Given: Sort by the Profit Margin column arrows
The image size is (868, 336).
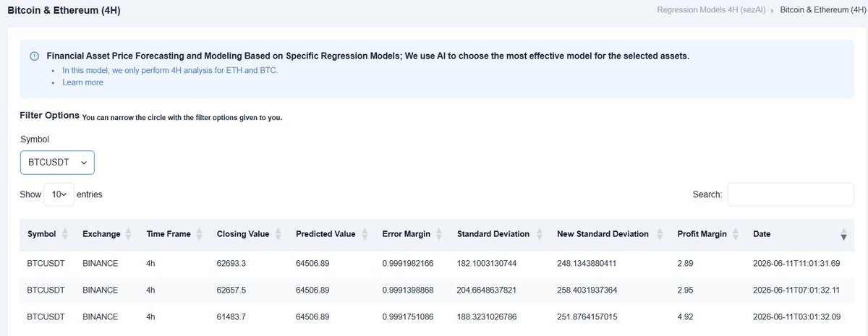Looking at the screenshot, I should click(x=736, y=235).
